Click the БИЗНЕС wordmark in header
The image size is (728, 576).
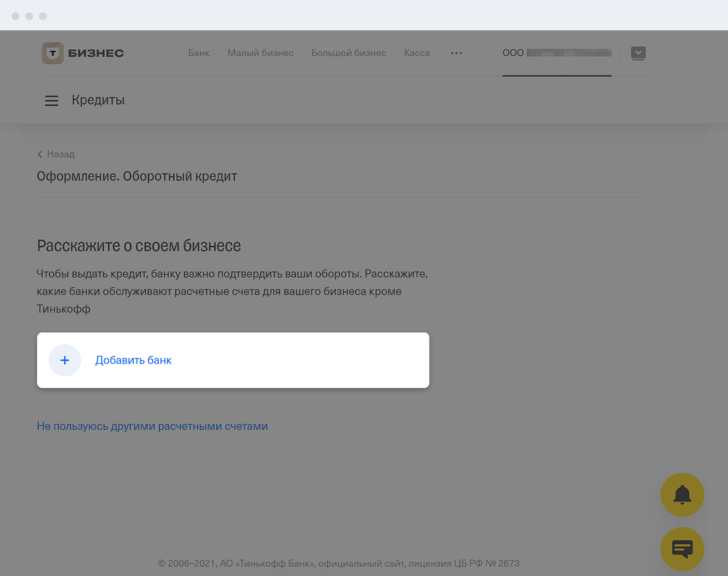tap(96, 53)
